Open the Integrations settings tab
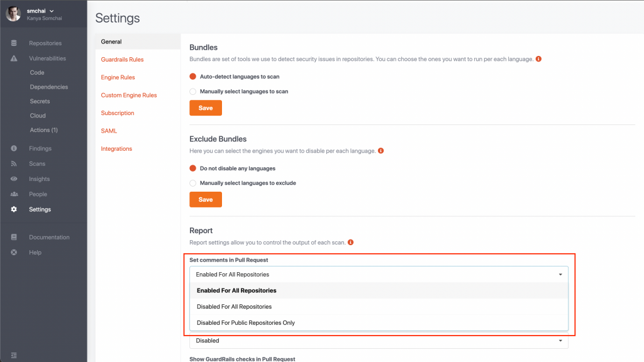This screenshot has height=362, width=644. pos(116,148)
